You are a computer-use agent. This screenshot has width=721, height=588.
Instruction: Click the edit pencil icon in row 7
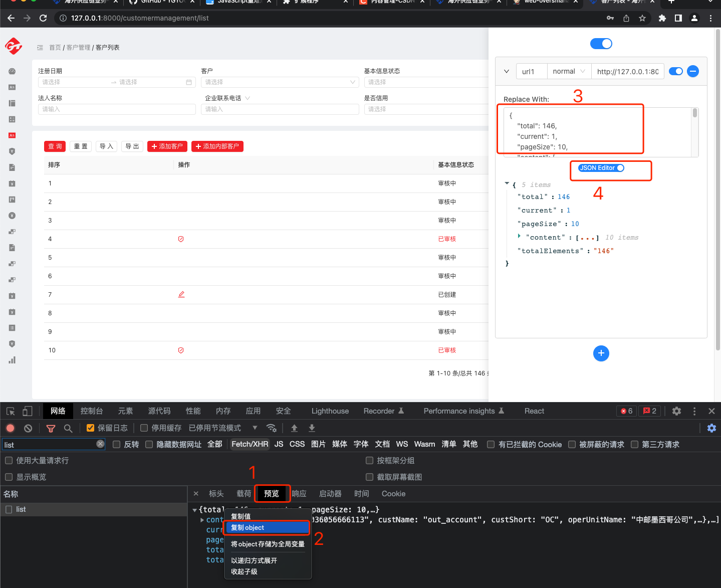181,294
